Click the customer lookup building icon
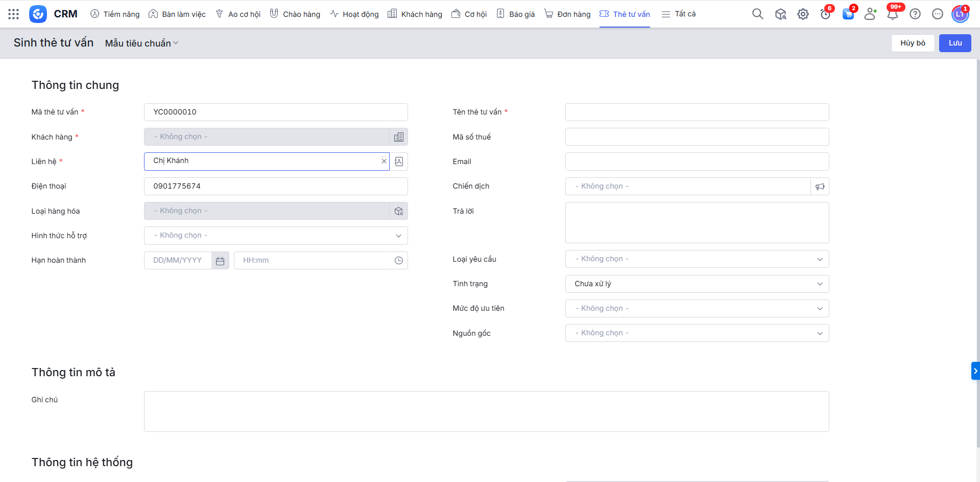This screenshot has height=482, width=980. click(399, 137)
